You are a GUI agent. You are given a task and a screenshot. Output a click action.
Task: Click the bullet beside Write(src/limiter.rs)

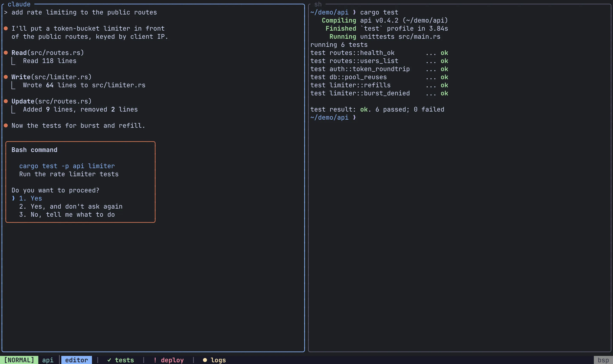point(6,77)
